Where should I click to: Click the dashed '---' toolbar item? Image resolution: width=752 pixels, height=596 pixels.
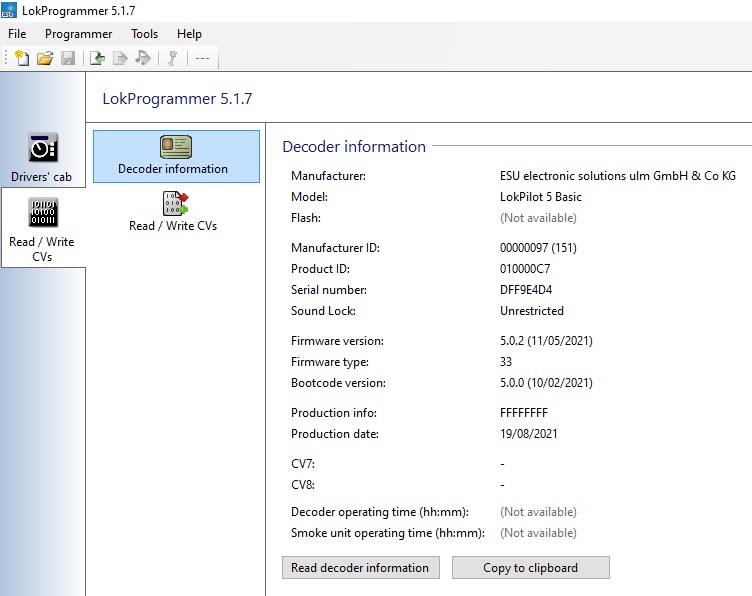(x=202, y=58)
